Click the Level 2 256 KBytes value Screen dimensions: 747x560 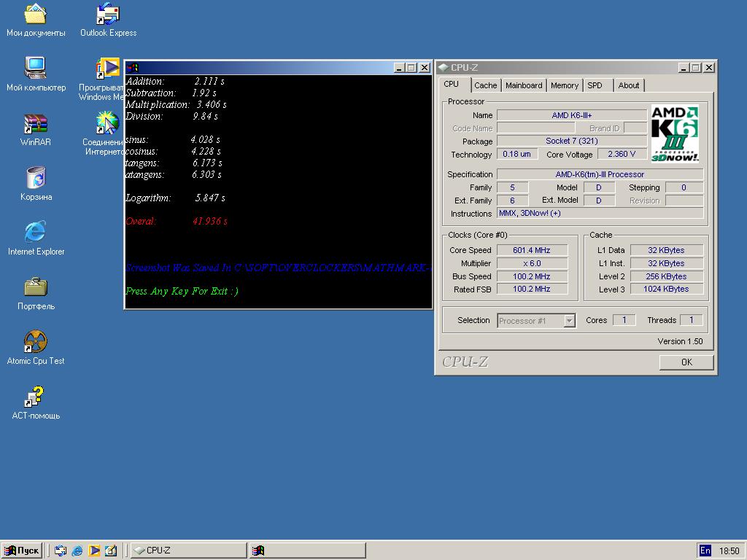pyautogui.click(x=666, y=276)
